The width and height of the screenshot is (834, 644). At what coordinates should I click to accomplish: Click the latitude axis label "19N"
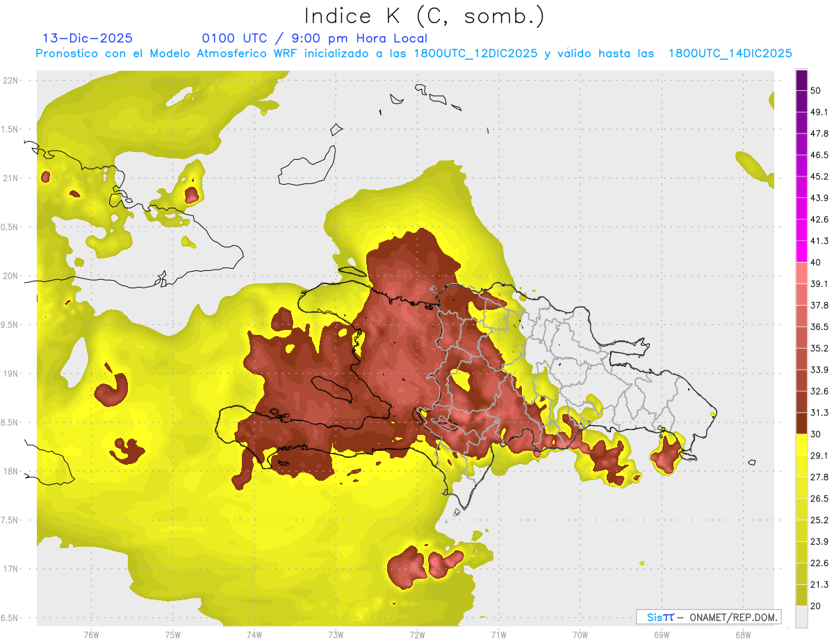pos(12,374)
